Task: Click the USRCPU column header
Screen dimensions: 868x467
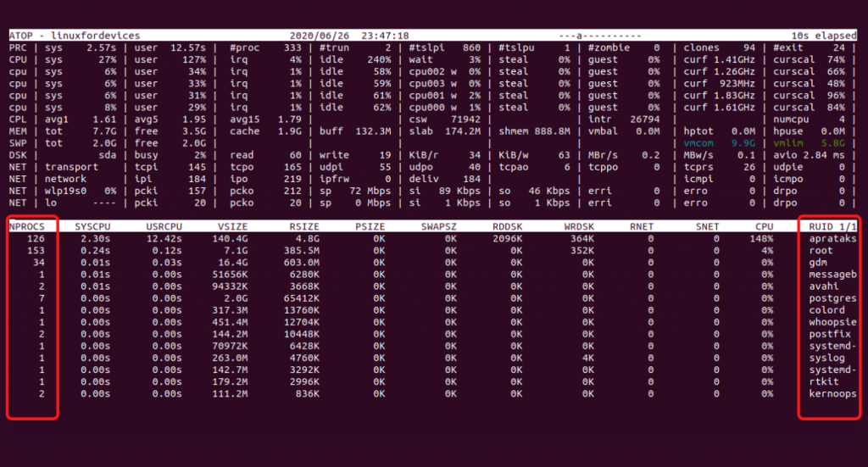Action: 164,227
